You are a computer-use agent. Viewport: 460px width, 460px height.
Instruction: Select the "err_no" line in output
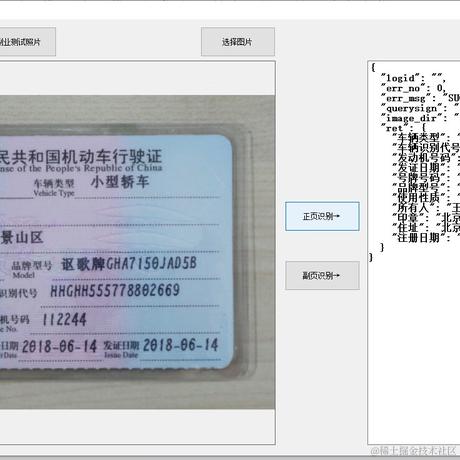coord(414,88)
